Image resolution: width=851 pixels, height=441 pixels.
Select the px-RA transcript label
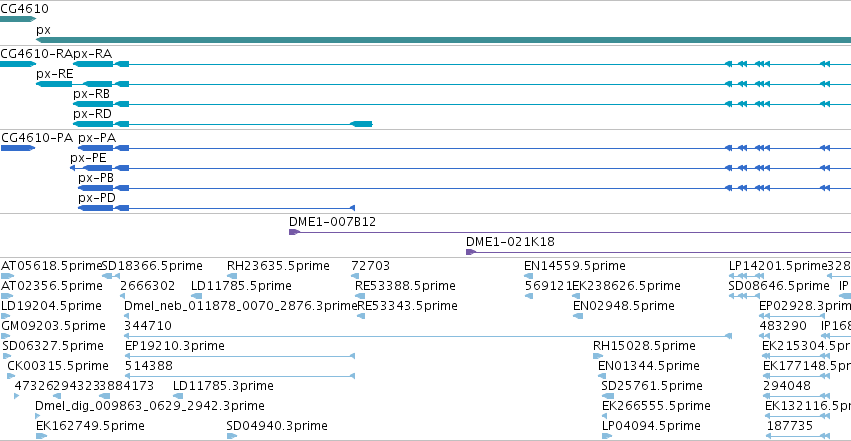(92, 54)
